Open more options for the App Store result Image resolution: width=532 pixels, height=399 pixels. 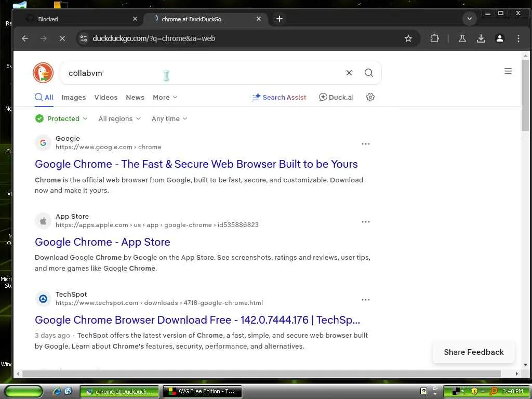365,222
